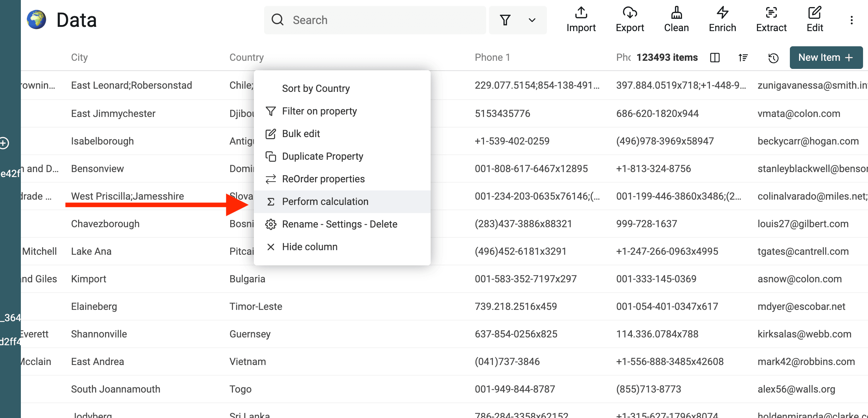The height and width of the screenshot is (418, 868).
Task: Choose Duplicate Property
Action: [342, 156]
